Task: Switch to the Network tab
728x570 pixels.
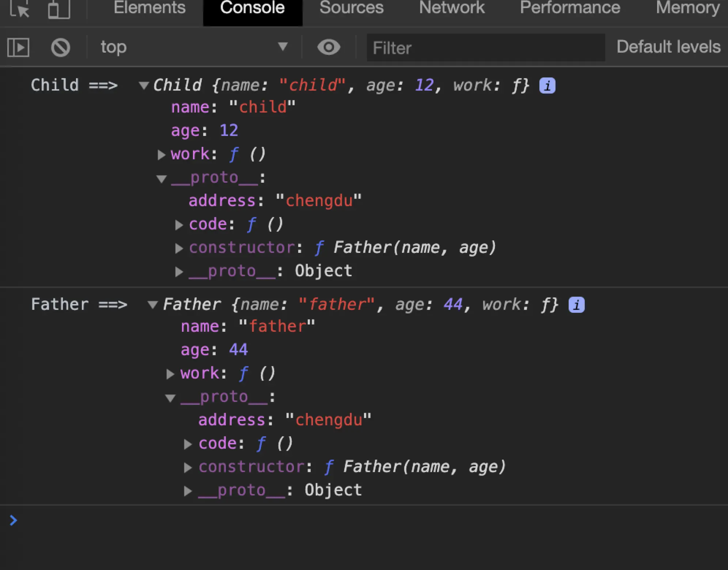Action: point(452,8)
